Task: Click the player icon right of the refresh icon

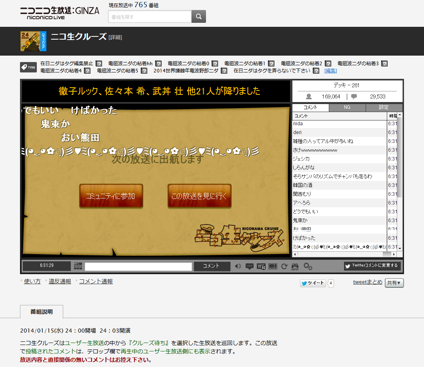Action: [x=295, y=266]
